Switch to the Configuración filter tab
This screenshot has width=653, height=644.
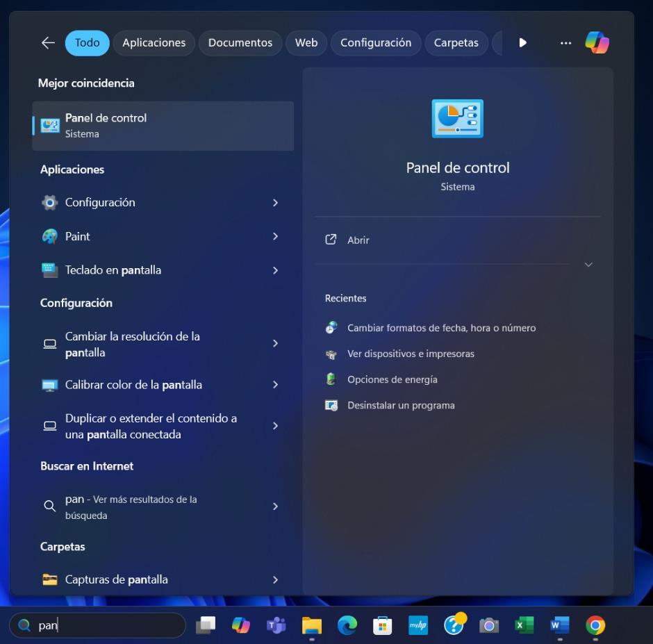[x=376, y=42]
